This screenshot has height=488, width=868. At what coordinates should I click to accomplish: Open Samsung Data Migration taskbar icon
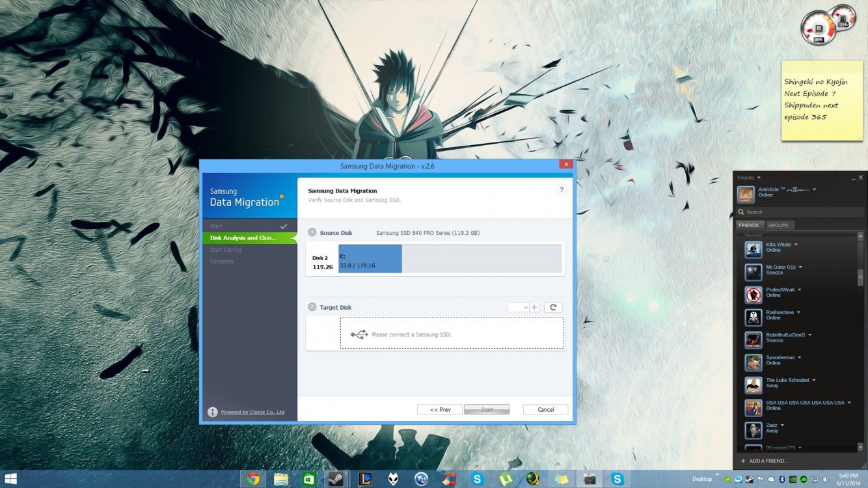589,479
